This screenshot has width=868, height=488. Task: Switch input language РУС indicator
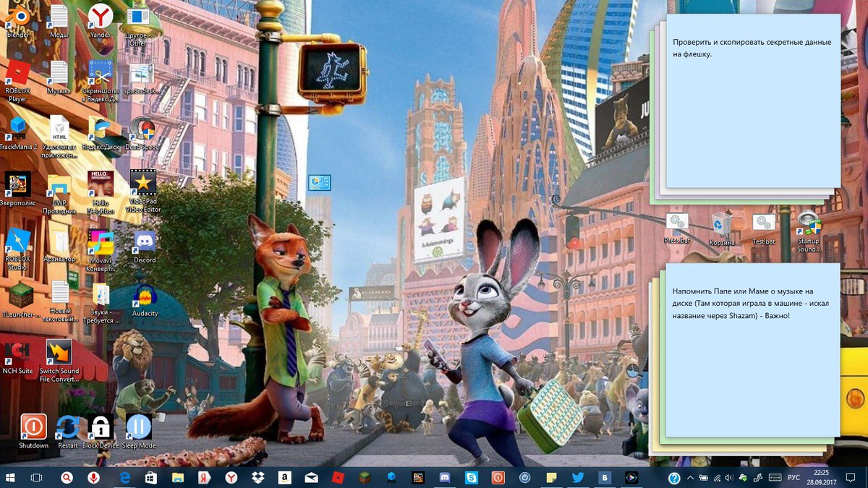point(793,478)
